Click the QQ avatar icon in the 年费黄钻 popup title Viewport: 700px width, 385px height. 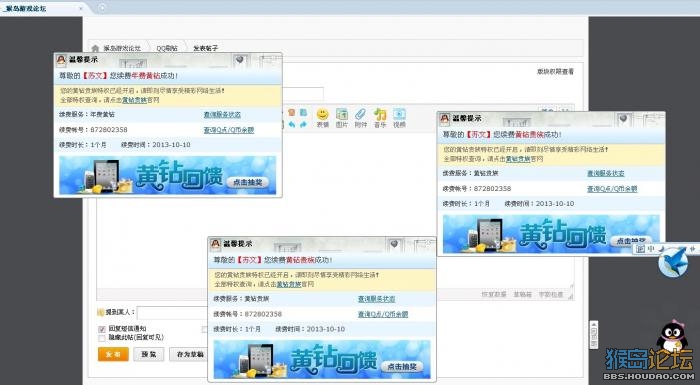(61, 59)
